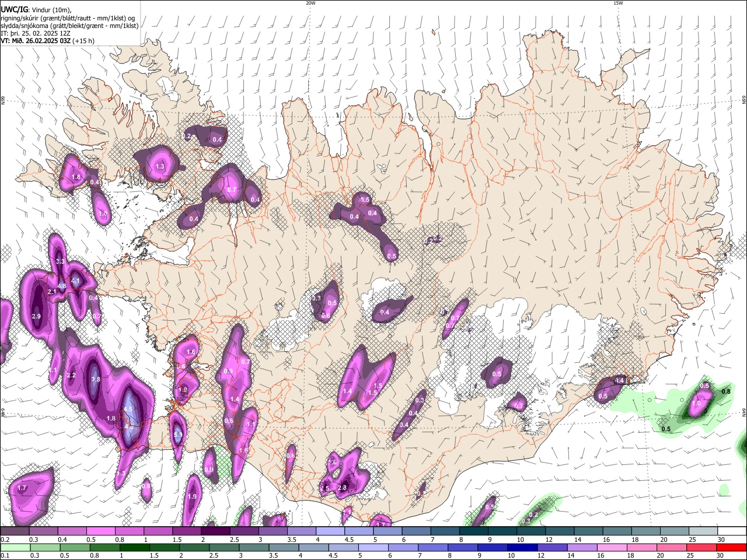Viewport: 747px width, 560px height.
Task: Click the darkest purple 2–2.5 swatch in upper legend
Action: point(215,531)
